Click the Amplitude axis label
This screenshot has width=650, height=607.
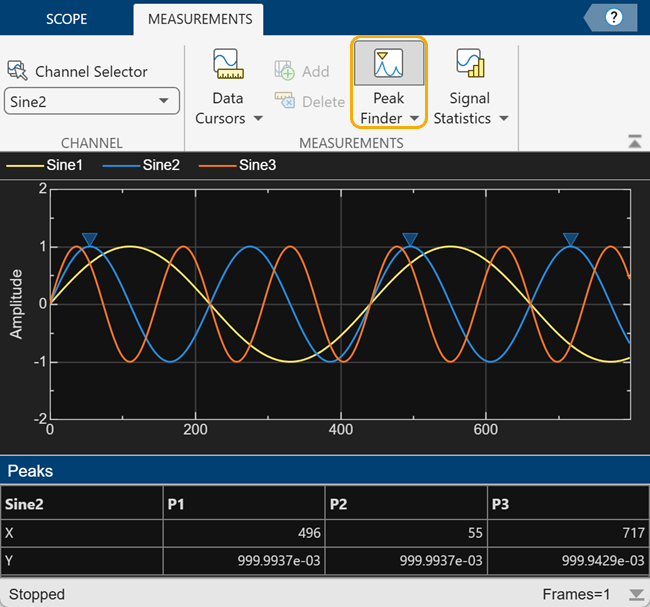coord(16,304)
